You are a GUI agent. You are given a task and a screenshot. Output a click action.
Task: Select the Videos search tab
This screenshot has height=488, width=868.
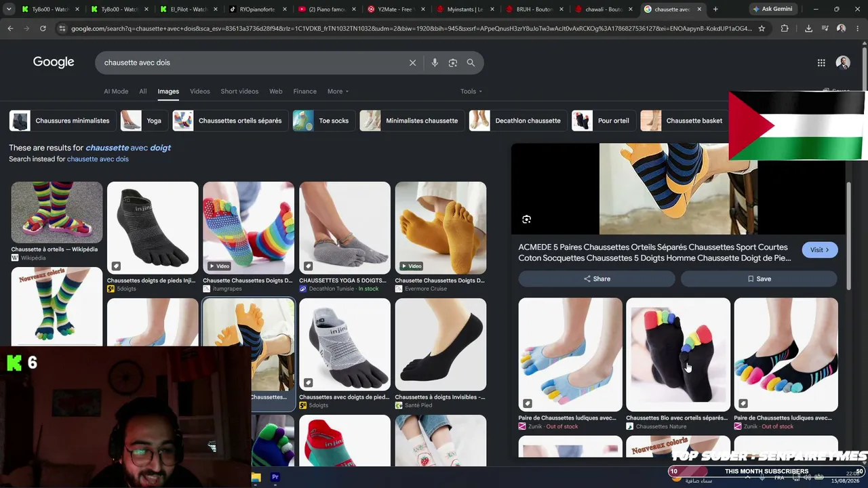pyautogui.click(x=200, y=91)
